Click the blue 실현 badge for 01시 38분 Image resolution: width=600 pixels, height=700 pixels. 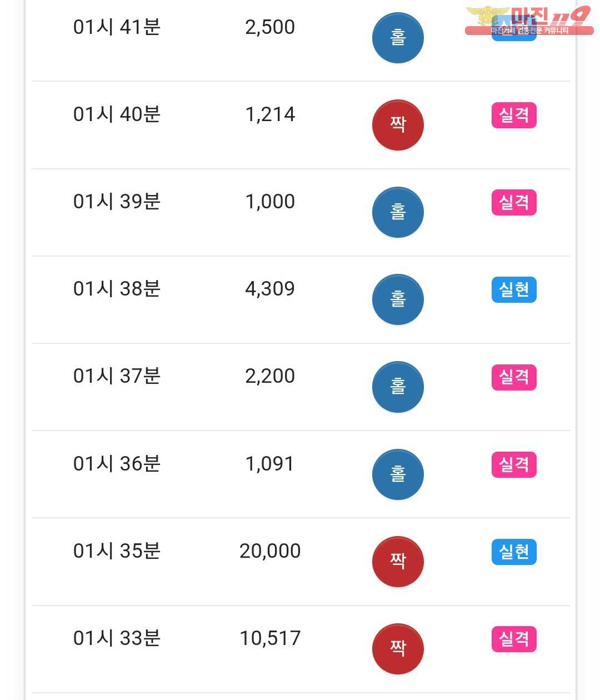(x=514, y=289)
